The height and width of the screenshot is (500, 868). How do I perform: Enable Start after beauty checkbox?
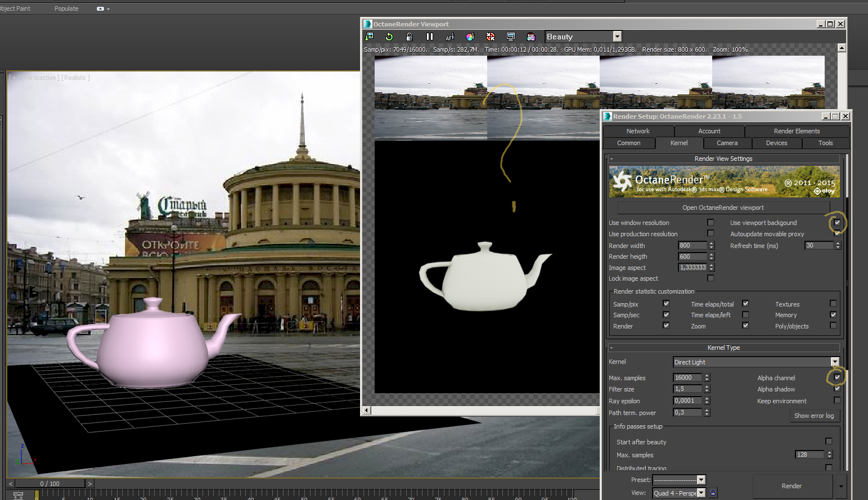point(829,442)
